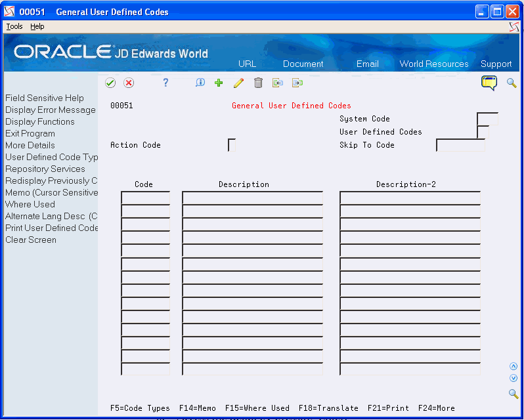Click the import arrow icon in toolbar
The height and width of the screenshot is (420, 524).
[277, 83]
